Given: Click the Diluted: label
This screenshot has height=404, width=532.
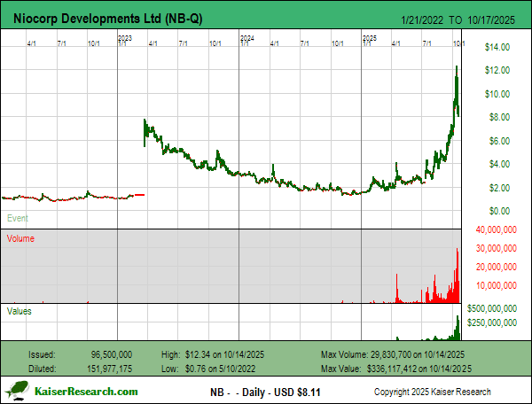Looking at the screenshot, I should pyautogui.click(x=42, y=369).
